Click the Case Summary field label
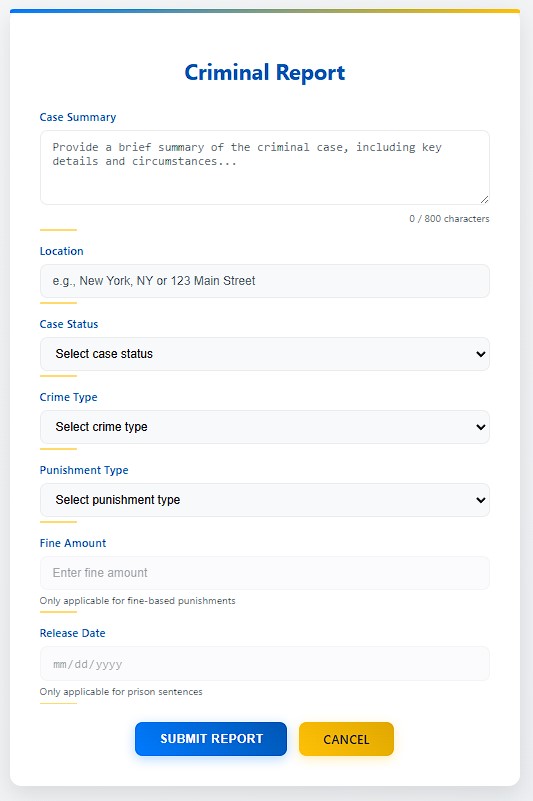This screenshot has height=801, width=533. [x=78, y=117]
